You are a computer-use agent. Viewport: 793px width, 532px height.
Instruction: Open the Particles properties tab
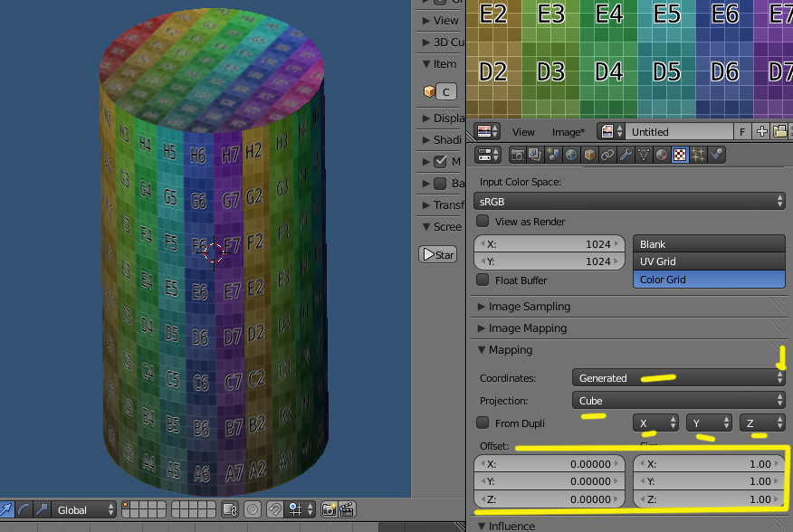click(698, 155)
